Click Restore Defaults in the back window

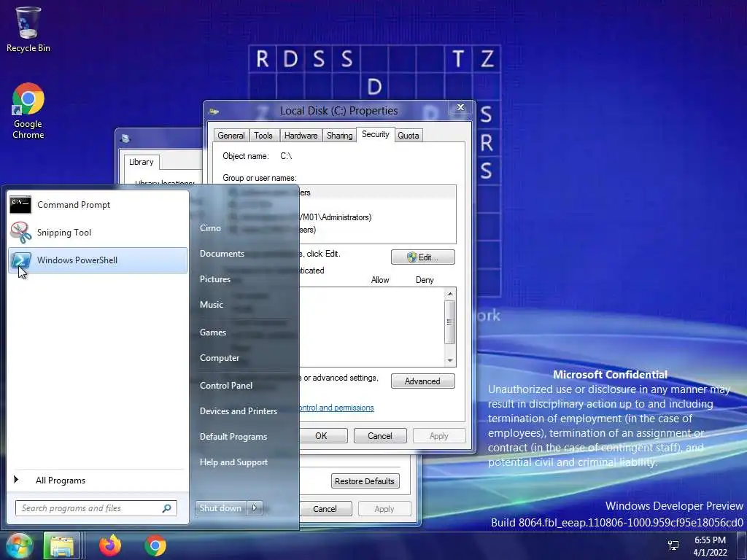(x=365, y=481)
